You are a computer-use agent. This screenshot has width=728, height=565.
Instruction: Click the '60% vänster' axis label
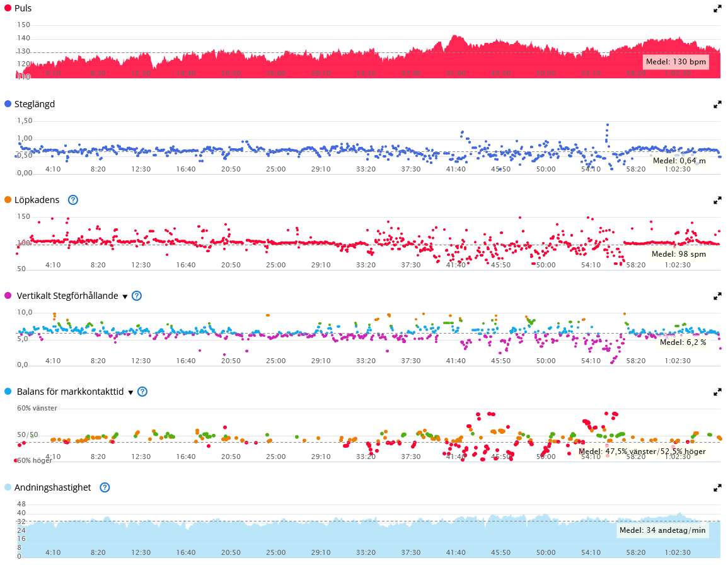click(x=37, y=409)
